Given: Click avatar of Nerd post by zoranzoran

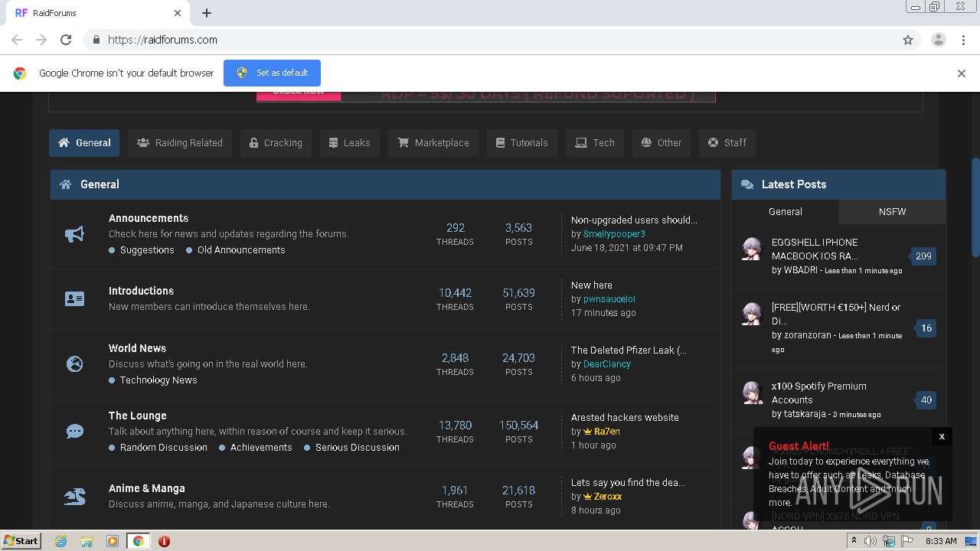Looking at the screenshot, I should coord(753,314).
